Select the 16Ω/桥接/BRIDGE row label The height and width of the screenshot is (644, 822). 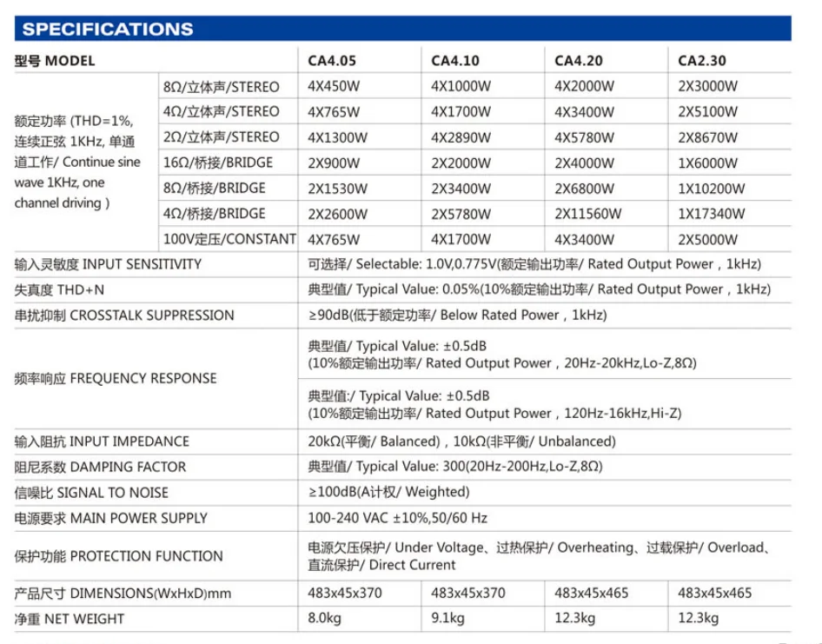click(x=218, y=163)
